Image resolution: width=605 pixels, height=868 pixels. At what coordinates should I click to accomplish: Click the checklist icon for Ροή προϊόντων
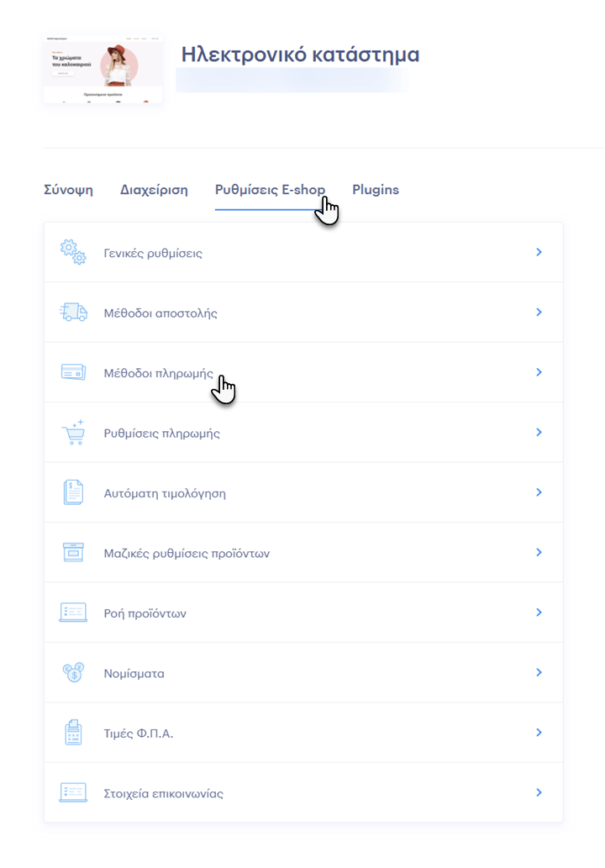73,613
